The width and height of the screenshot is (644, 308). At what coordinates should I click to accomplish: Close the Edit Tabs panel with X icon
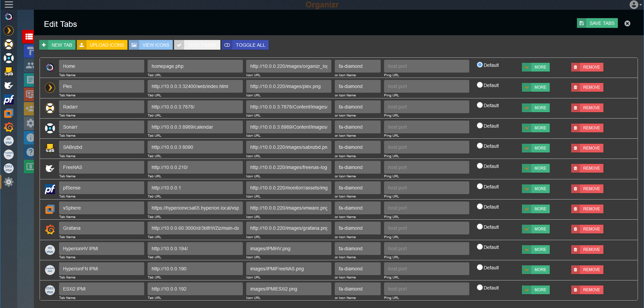pos(627,24)
